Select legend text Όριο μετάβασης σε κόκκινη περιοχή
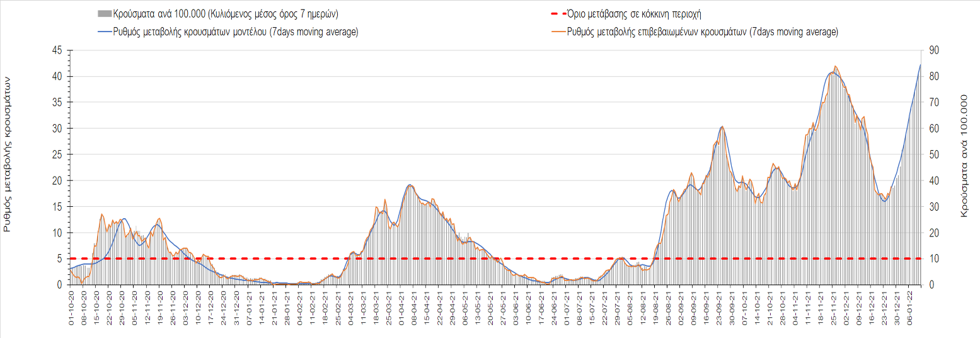Viewport: 980px width, 338px height. click(x=635, y=13)
